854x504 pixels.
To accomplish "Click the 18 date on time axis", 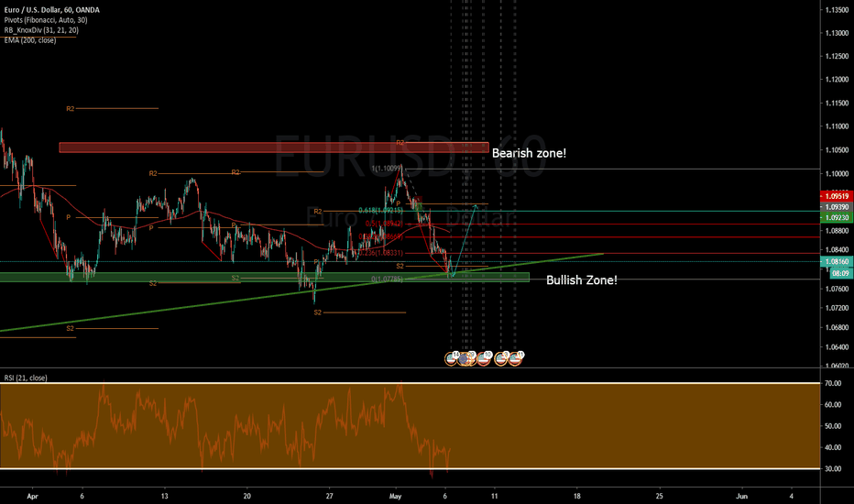I will 576,496.
